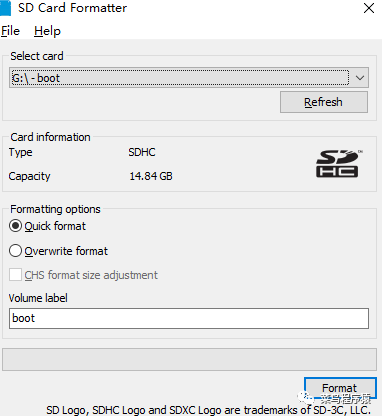Open the Help menu
382x416 pixels.
coord(47,31)
